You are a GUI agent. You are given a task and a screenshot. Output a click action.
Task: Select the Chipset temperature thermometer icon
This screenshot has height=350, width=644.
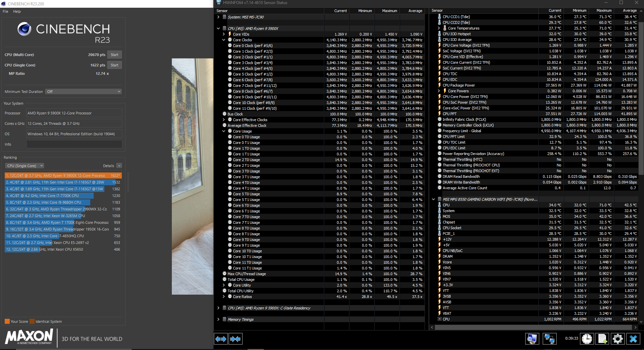click(x=439, y=222)
